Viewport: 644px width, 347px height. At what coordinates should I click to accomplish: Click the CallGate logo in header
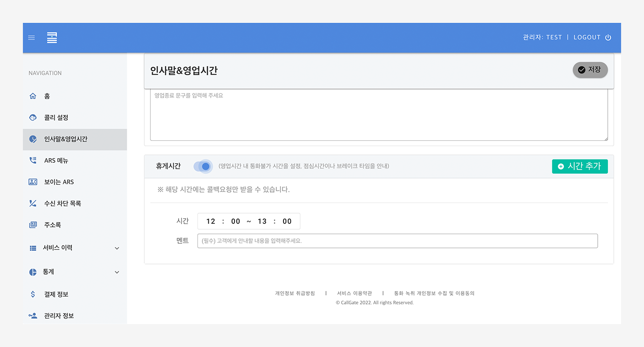(52, 38)
